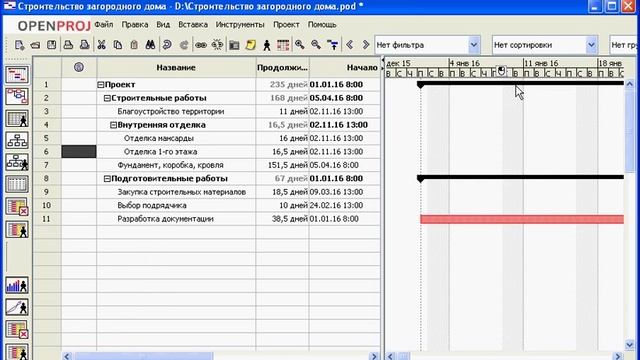
Task: Click the red Gantt bar for task 11
Action: point(522,219)
